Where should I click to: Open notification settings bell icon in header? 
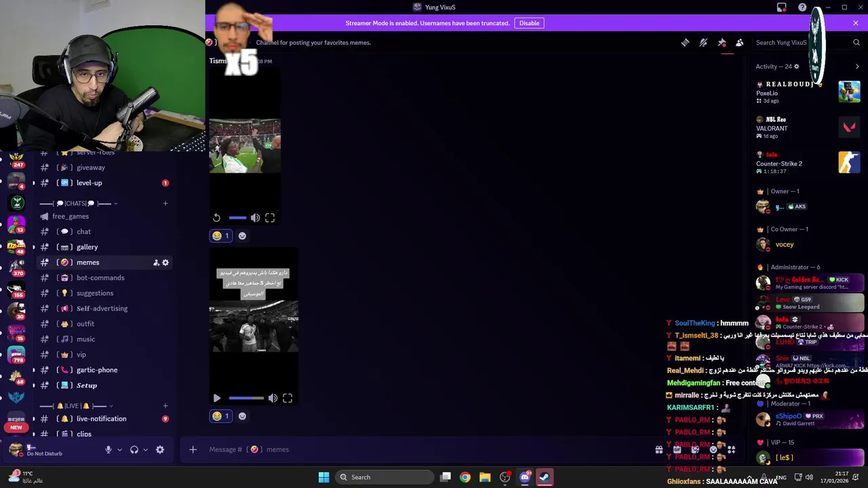pyautogui.click(x=703, y=43)
